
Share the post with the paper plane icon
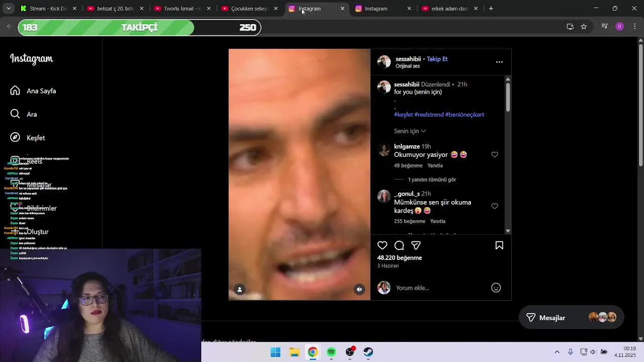tap(416, 245)
